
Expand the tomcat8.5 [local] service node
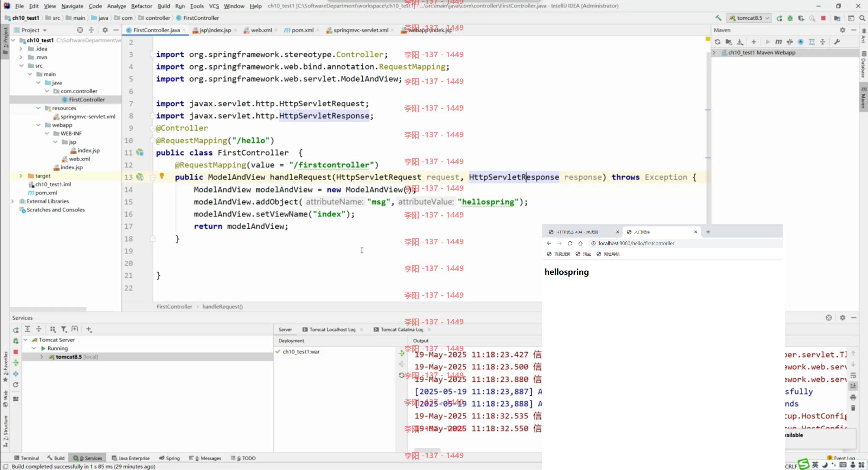coord(42,357)
